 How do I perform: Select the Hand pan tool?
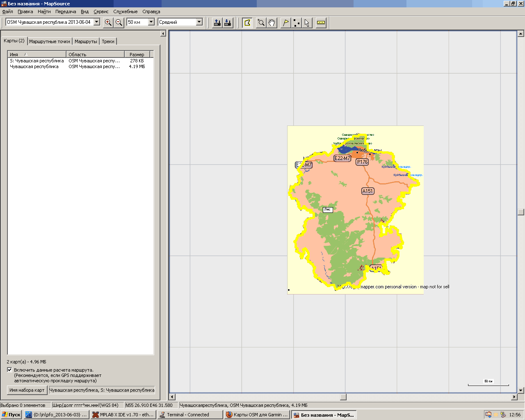pos(272,23)
